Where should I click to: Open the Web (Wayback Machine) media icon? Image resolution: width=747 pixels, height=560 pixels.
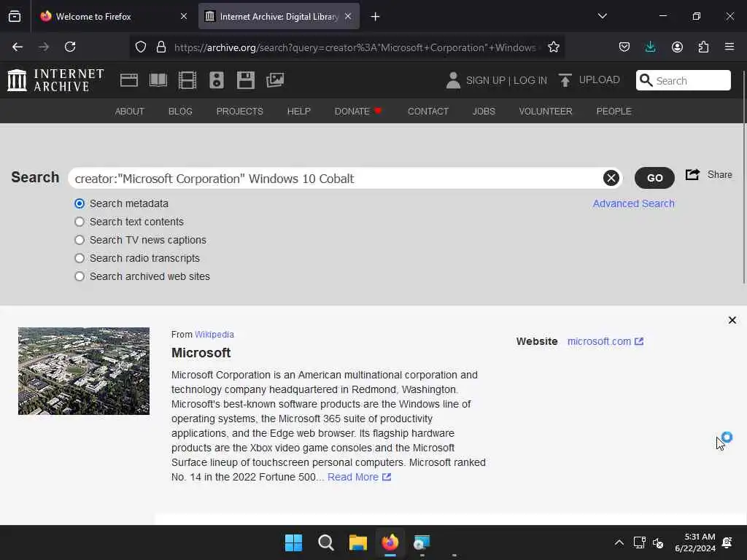[x=129, y=80]
